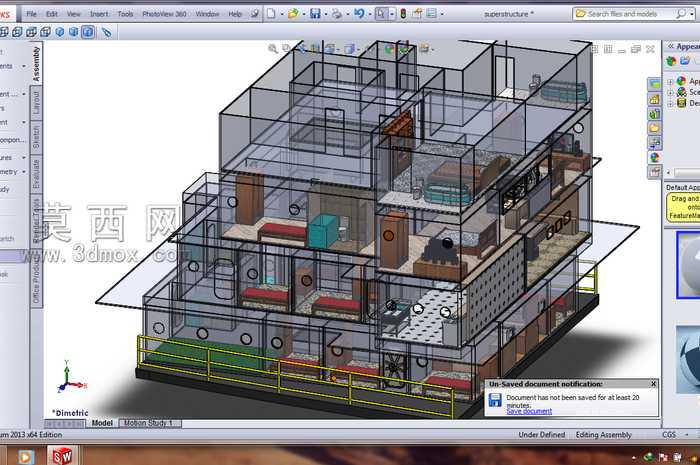Open the Insert menu
The image size is (700, 465).
(99, 14)
